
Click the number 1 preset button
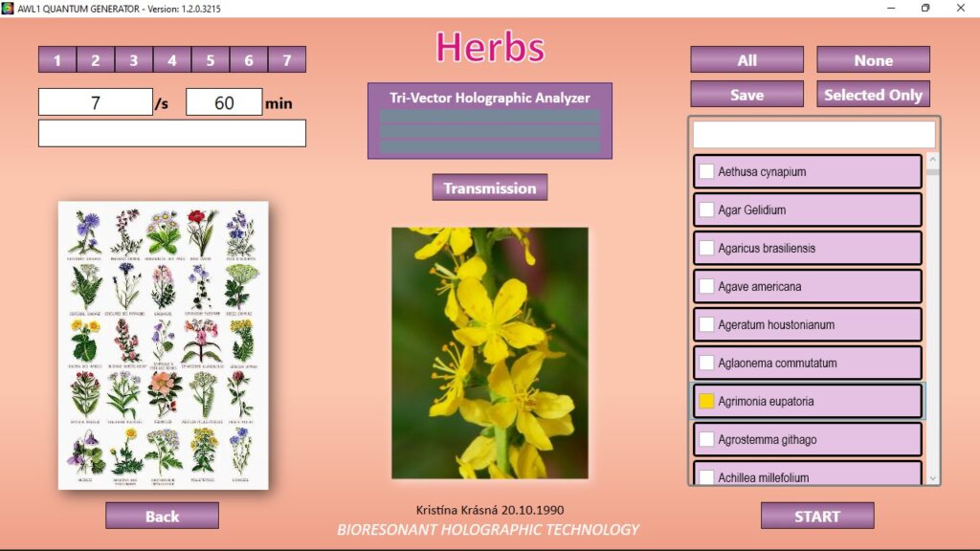[x=57, y=60]
